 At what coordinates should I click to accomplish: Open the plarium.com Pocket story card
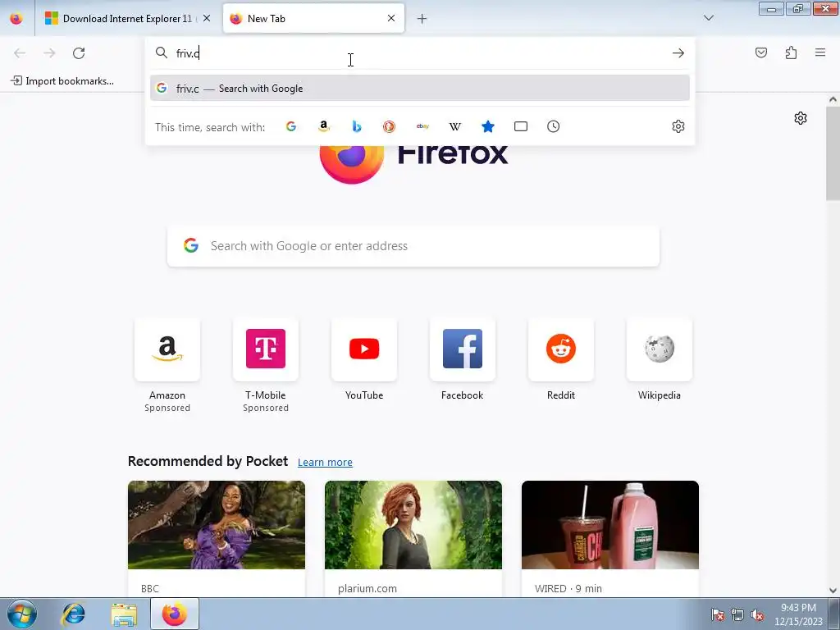pyautogui.click(x=413, y=538)
